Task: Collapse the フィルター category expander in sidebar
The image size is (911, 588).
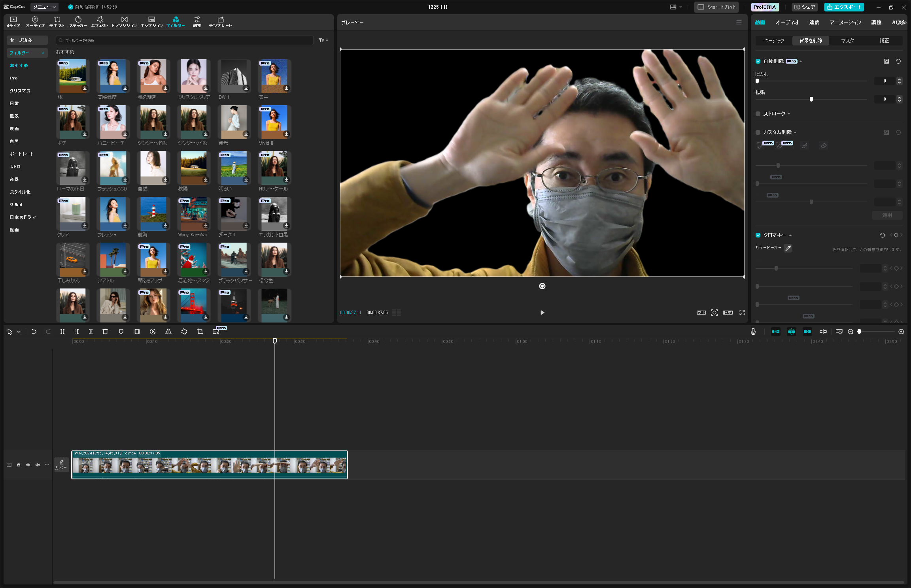Action: click(x=43, y=53)
